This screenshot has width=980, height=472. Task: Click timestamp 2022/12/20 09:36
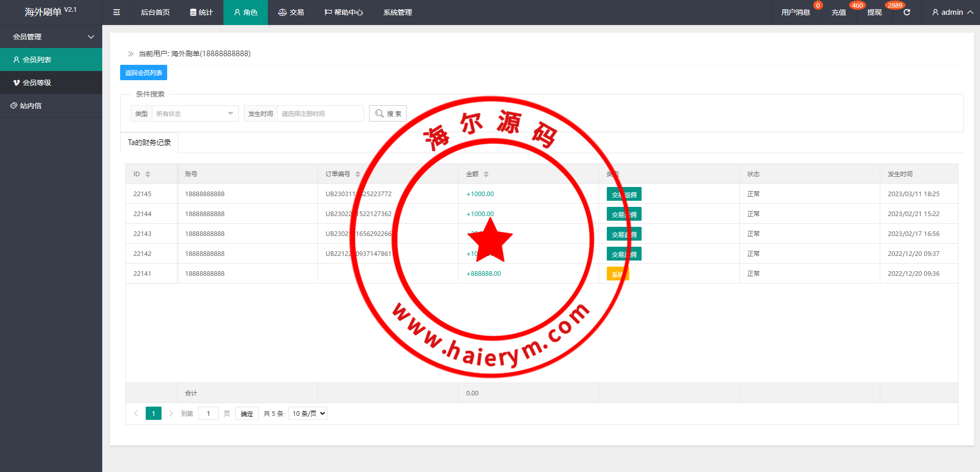pos(914,274)
